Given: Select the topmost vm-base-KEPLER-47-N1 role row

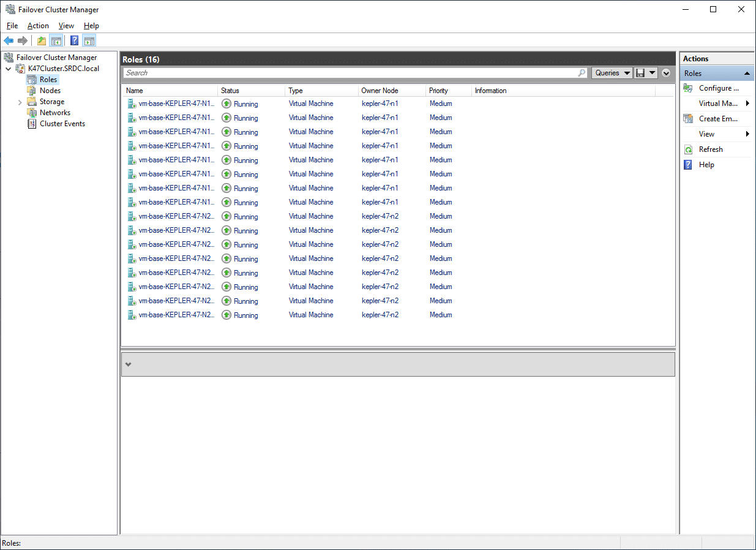Looking at the screenshot, I should click(x=398, y=104).
